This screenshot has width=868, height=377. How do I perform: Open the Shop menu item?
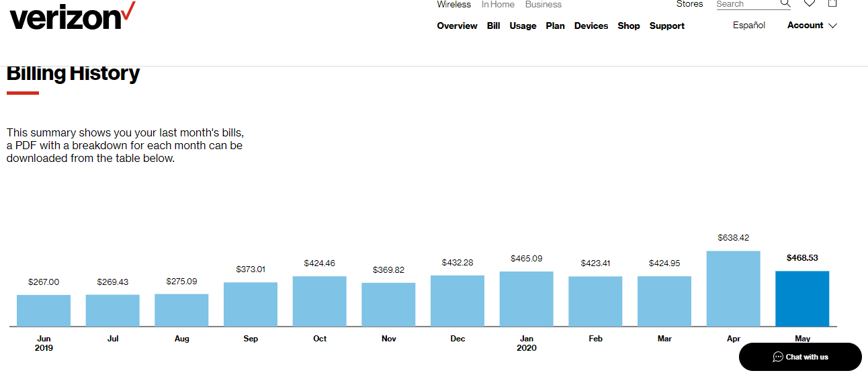(x=629, y=26)
